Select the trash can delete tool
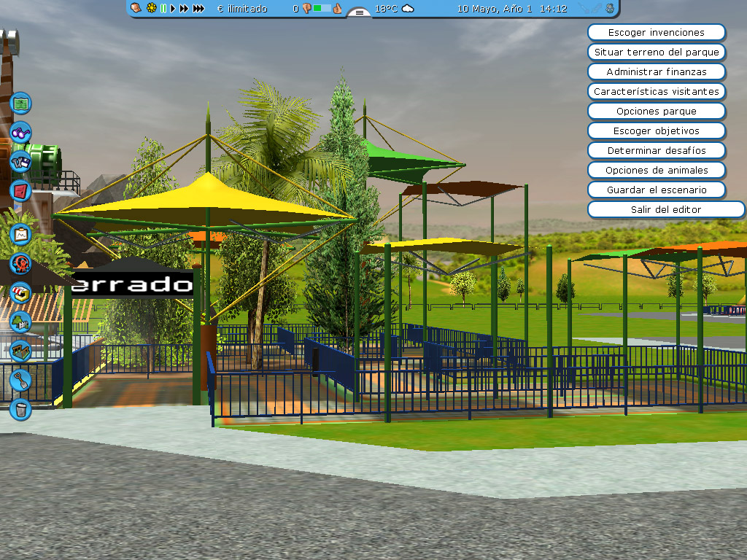 tap(21, 410)
